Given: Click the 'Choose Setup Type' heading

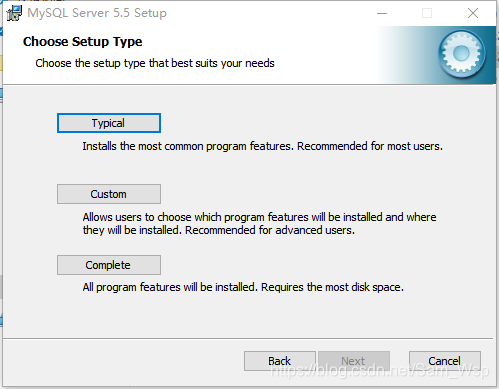Looking at the screenshot, I should [x=82, y=42].
